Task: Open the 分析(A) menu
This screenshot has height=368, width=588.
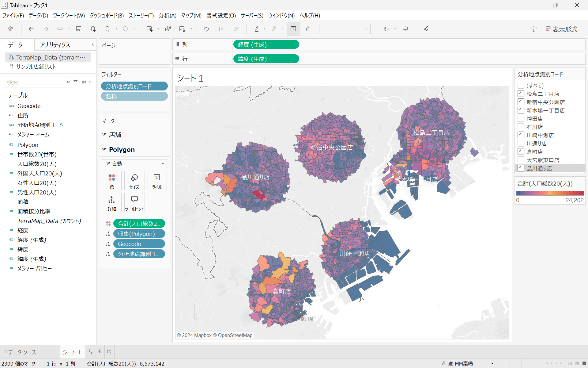Action: click(x=167, y=15)
